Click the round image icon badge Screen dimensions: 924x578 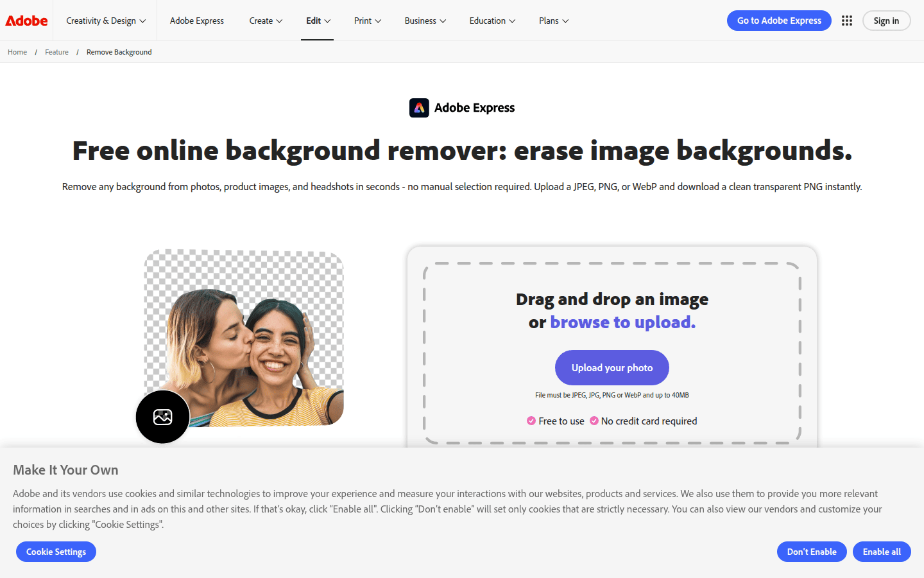point(163,417)
